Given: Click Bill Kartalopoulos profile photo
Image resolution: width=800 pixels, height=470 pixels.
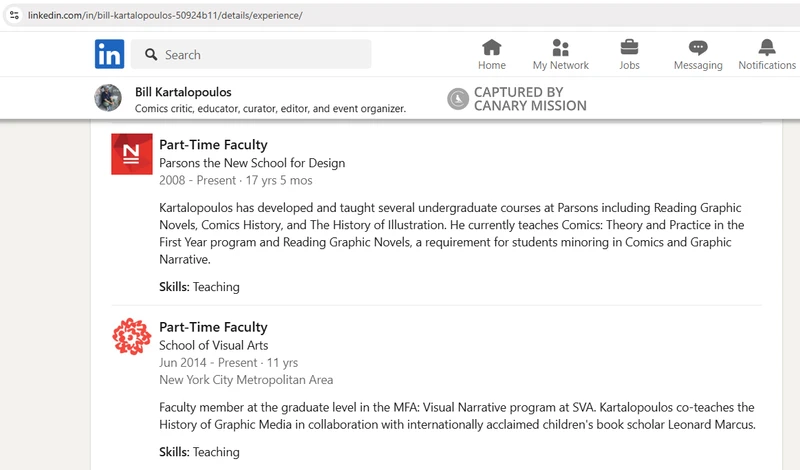Looking at the screenshot, I should 108,97.
